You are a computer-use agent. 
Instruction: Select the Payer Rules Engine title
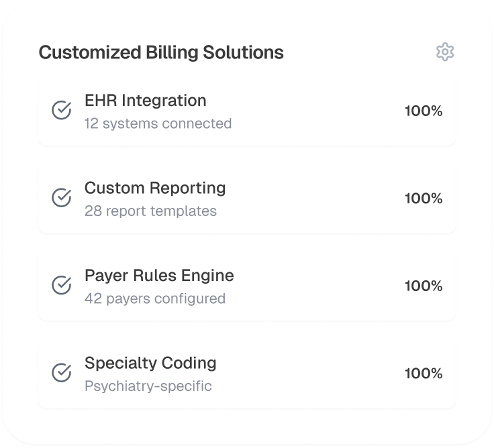coord(159,276)
